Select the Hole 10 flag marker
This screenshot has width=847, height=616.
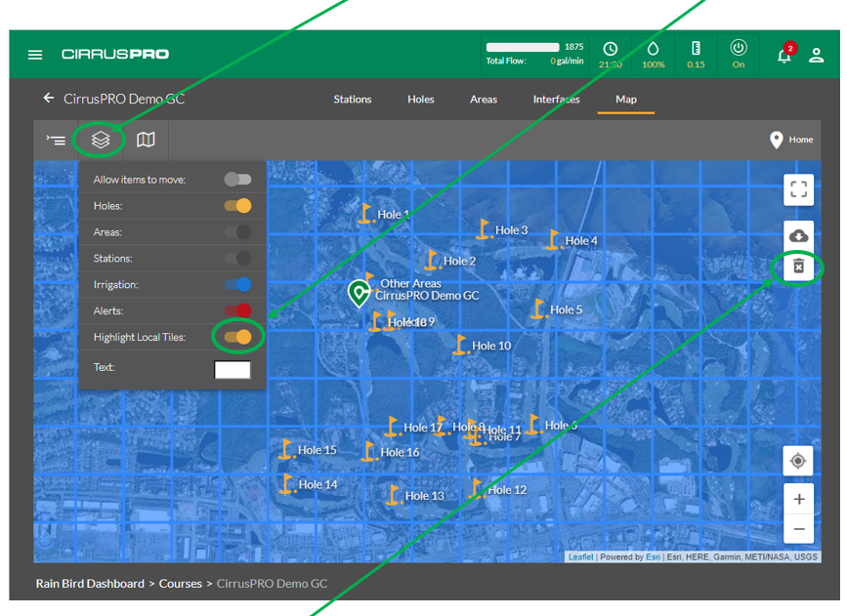460,345
